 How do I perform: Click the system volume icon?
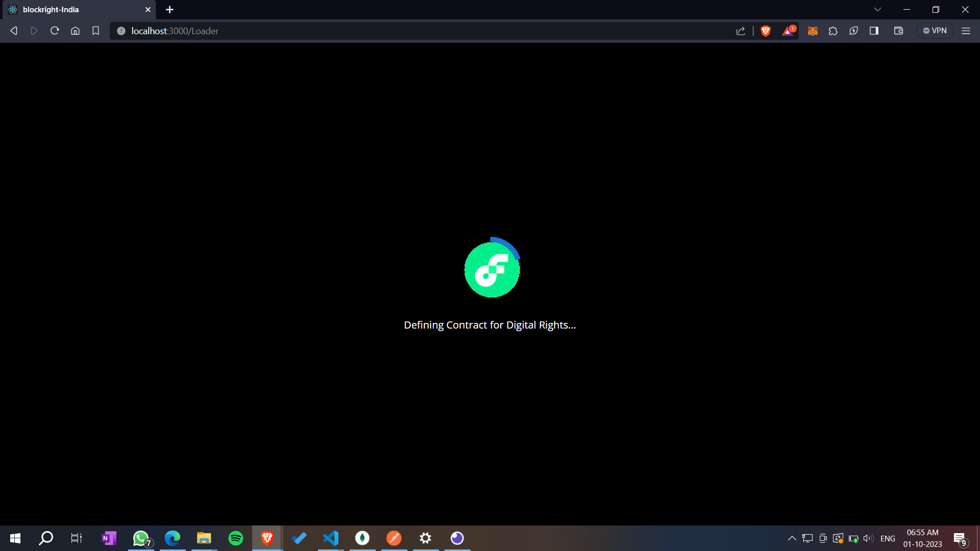pos(868,538)
